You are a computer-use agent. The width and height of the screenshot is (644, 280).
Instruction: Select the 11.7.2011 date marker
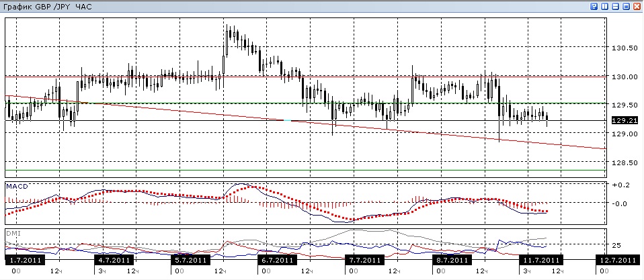click(540, 260)
